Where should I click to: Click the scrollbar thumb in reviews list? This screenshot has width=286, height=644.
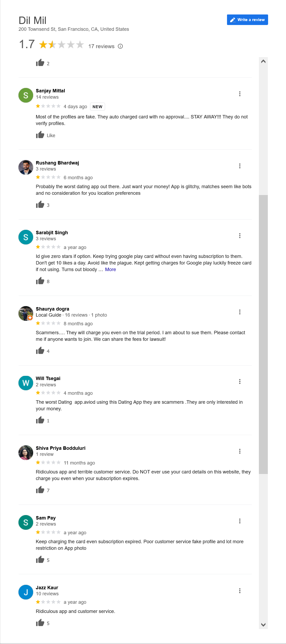(263, 334)
